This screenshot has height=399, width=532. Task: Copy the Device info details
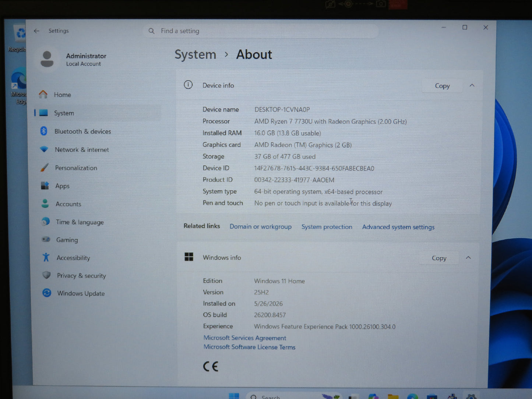tap(442, 86)
